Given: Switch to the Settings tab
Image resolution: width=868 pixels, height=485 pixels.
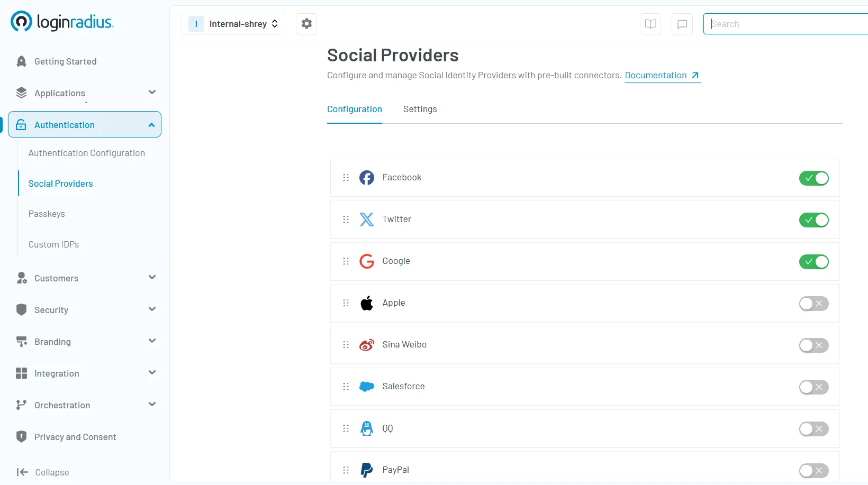Looking at the screenshot, I should coord(420,109).
